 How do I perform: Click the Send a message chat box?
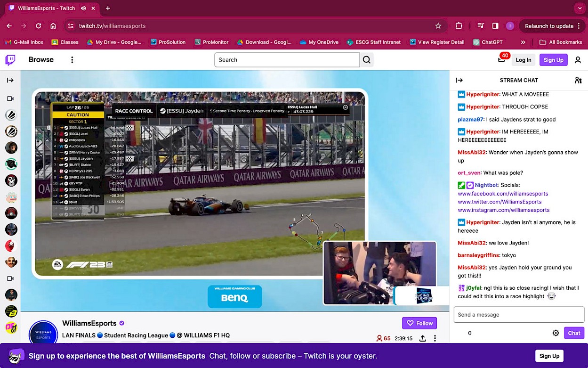(x=519, y=315)
